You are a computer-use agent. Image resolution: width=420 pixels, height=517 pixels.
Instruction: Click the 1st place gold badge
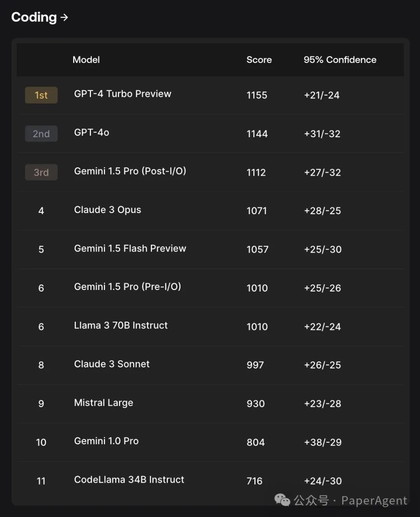click(x=41, y=95)
